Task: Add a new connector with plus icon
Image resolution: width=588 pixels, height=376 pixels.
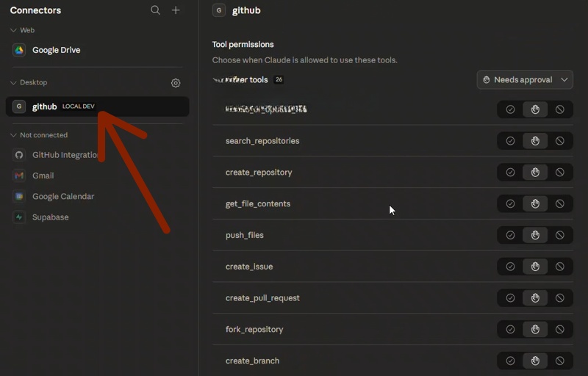Action: (176, 10)
